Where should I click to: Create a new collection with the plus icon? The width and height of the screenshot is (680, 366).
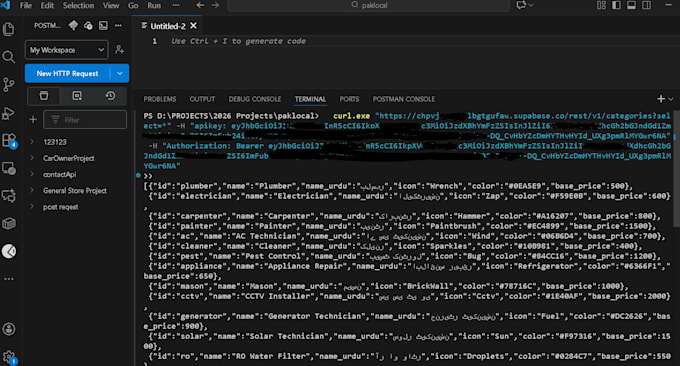pos(33,120)
